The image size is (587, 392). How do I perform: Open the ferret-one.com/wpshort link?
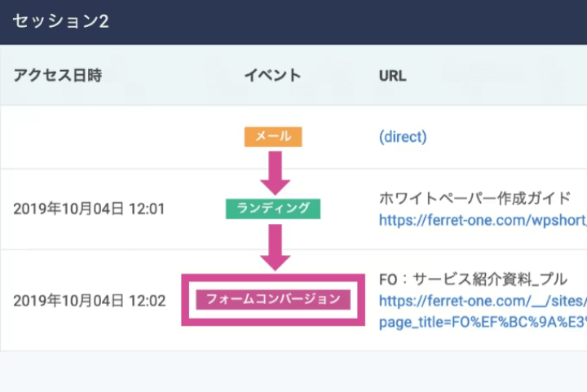pos(482,220)
